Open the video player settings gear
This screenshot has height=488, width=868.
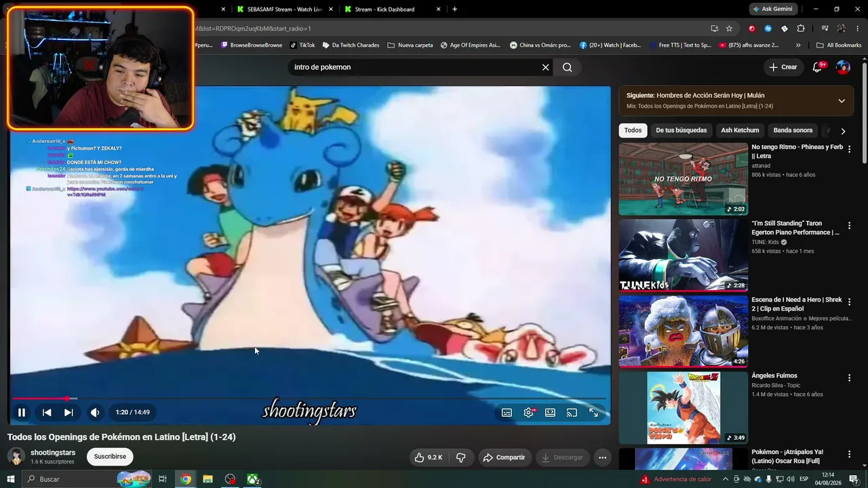click(x=528, y=412)
